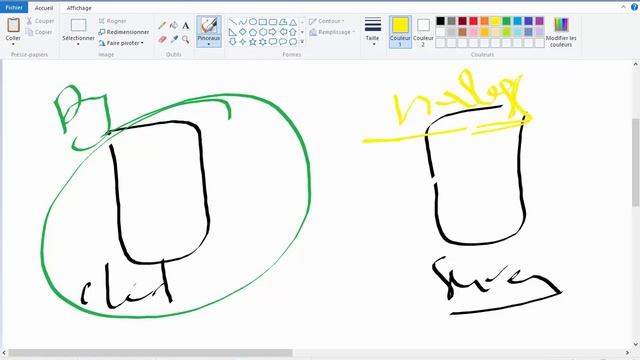Viewport: 640px width, 360px height.
Task: Choose the hexagon shape
Action: tap(263, 32)
